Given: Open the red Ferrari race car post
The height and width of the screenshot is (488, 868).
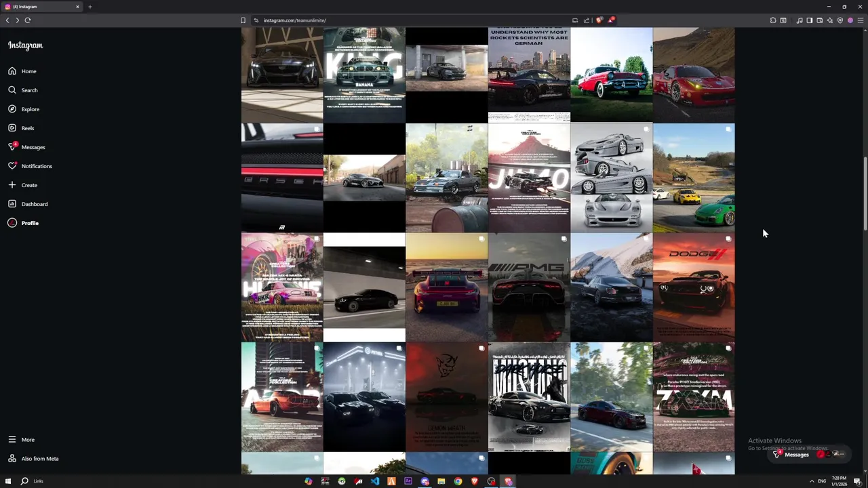Looking at the screenshot, I should pos(694,75).
